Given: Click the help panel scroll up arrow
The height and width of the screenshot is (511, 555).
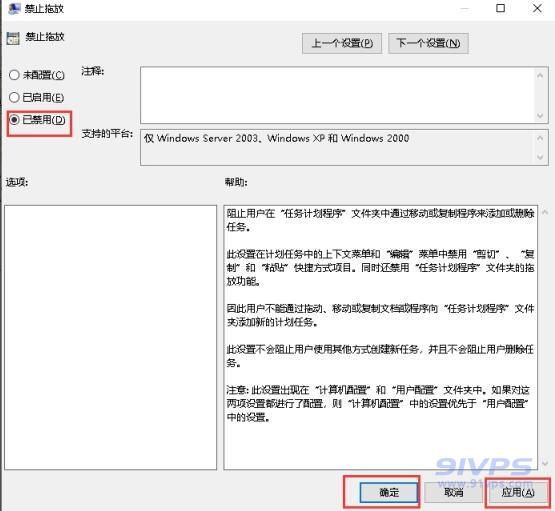Looking at the screenshot, I should pos(545,212).
